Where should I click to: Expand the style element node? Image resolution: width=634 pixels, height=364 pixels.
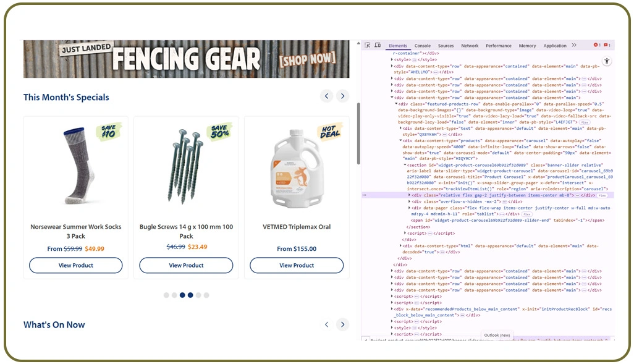click(x=392, y=59)
